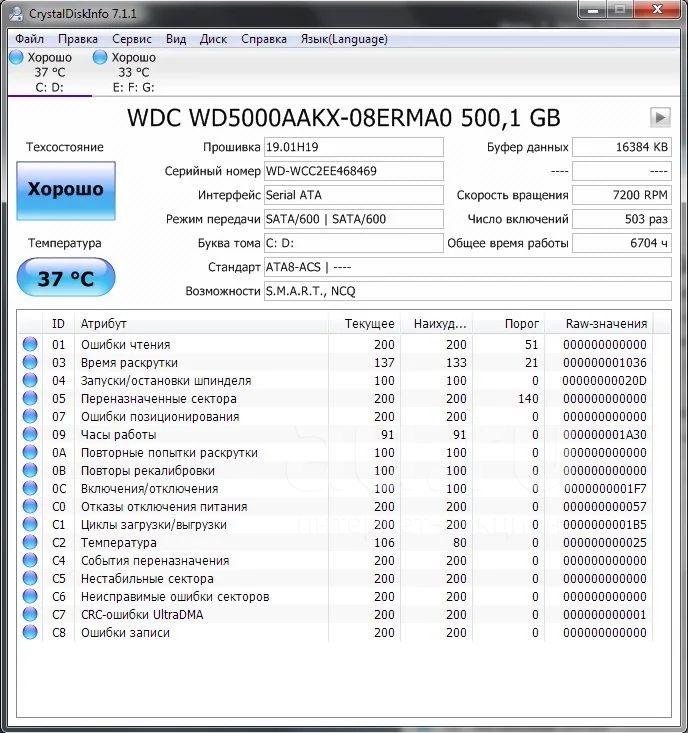688x733 pixels.
Task: Click status icon for Отказы отключения питания row
Action: pyautogui.click(x=30, y=506)
